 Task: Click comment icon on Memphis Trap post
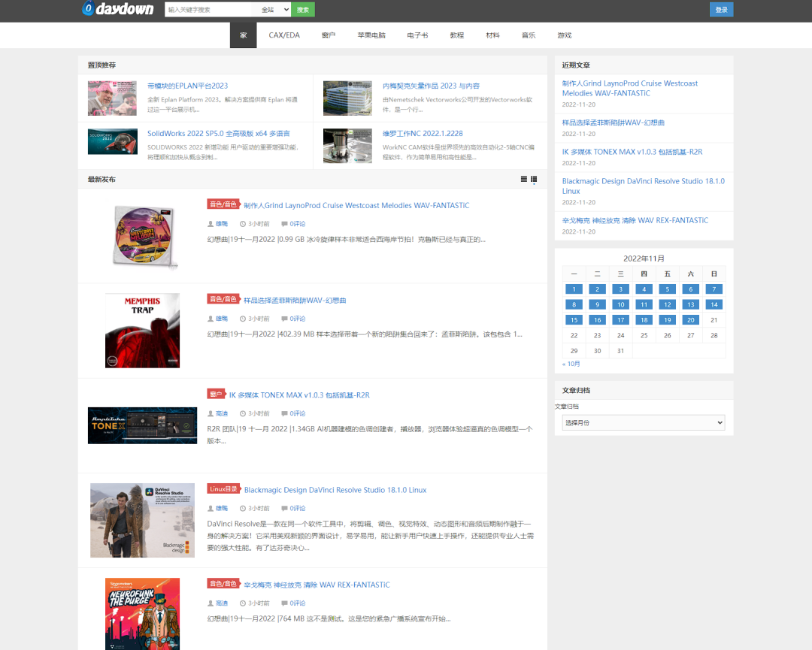pos(283,319)
